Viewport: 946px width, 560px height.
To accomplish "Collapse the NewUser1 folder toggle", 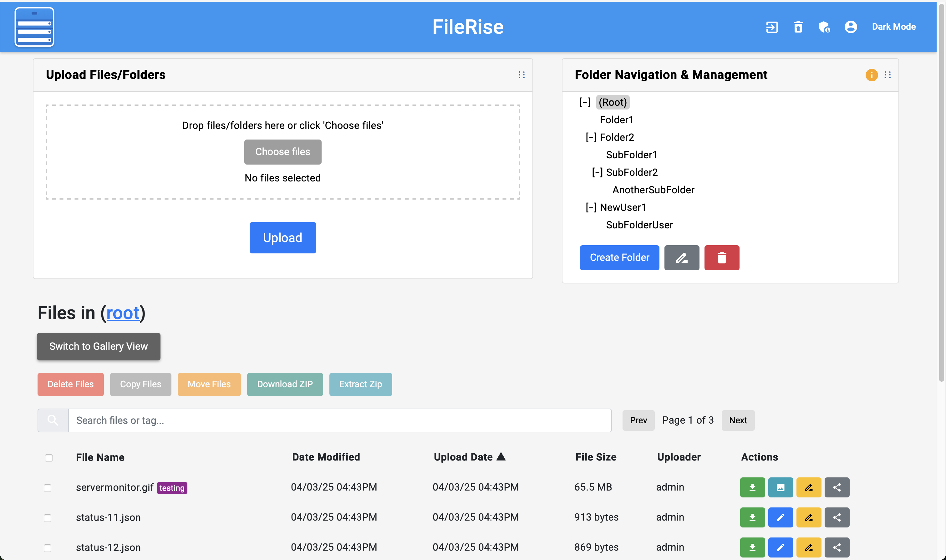I will (x=591, y=207).
